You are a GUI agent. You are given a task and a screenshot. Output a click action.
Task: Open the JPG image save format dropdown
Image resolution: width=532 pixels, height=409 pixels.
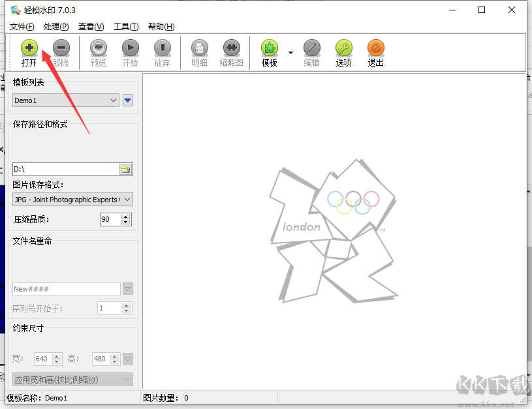pyautogui.click(x=127, y=200)
